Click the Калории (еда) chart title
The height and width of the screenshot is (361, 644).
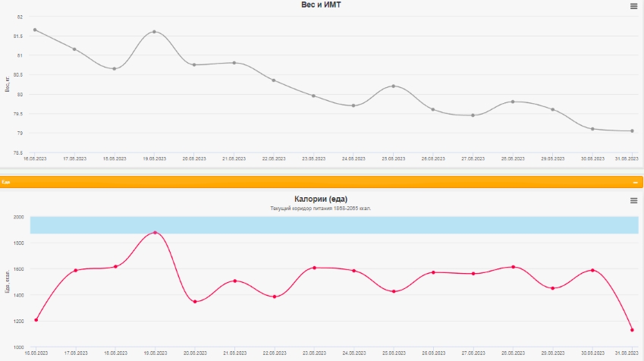tap(321, 199)
